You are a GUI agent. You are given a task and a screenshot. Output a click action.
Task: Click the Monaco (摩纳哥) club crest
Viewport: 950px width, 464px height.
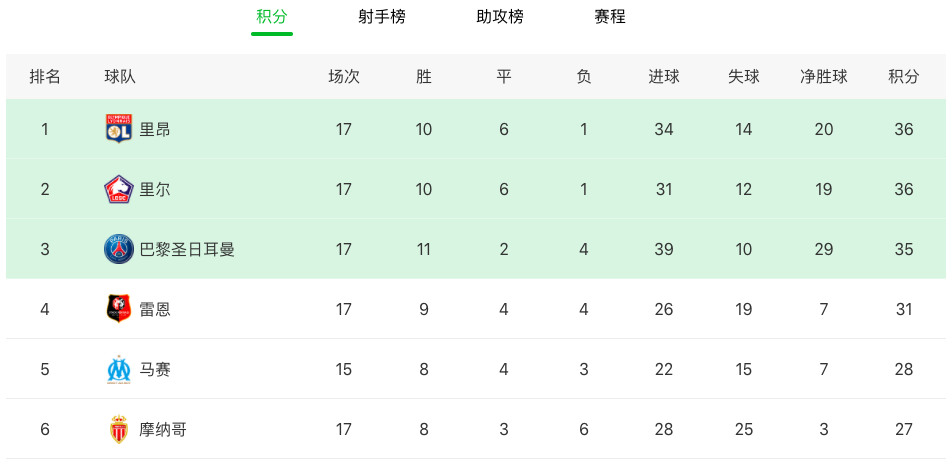click(119, 429)
